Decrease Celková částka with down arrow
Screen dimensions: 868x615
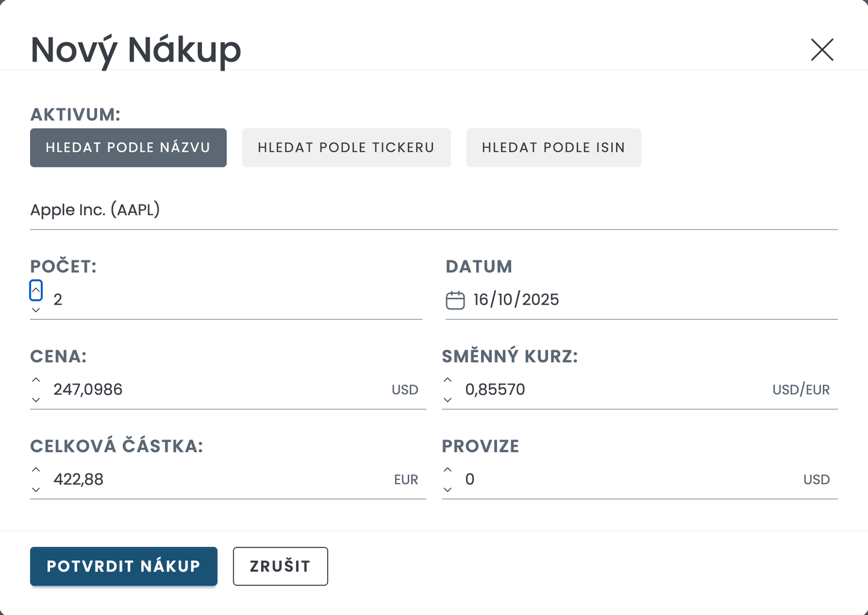point(36,490)
